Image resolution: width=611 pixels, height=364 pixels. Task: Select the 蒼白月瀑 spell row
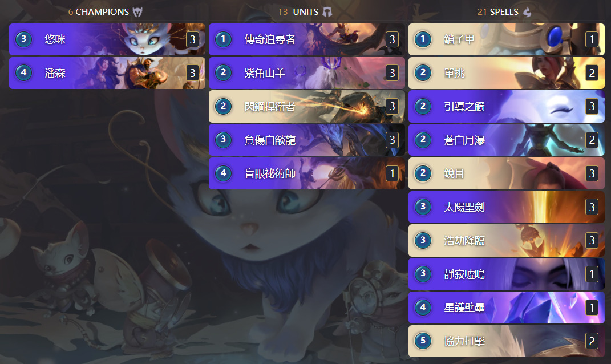tap(506, 140)
